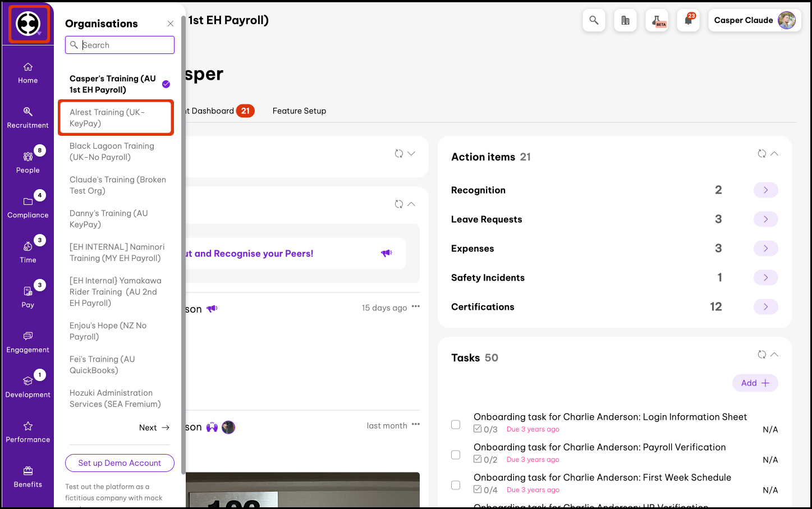812x509 pixels.
Task: Click Add button in Tasks
Action: click(x=755, y=383)
